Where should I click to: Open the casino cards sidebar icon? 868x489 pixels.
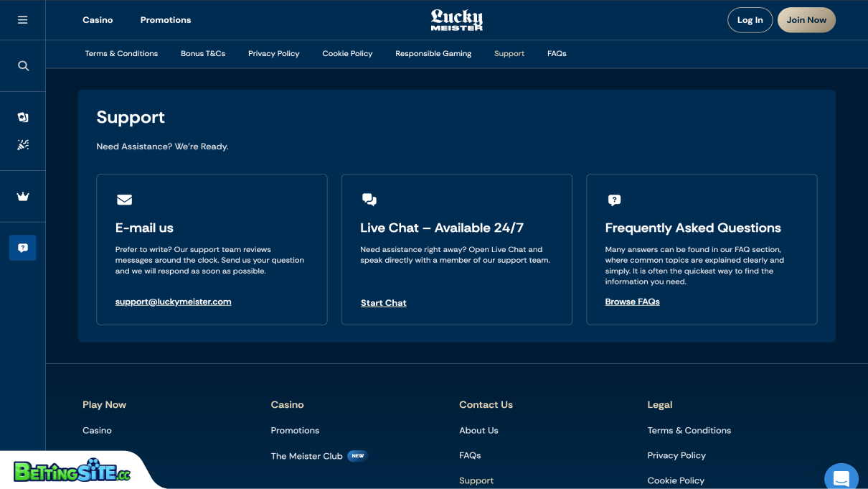tap(23, 117)
